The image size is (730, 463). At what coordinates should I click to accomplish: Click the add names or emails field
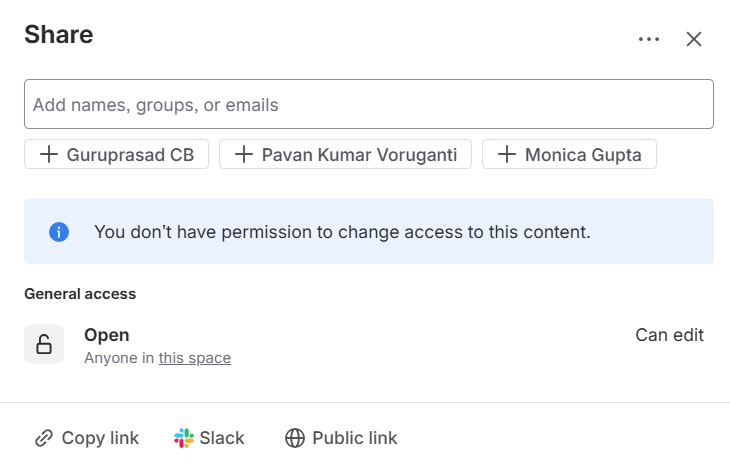point(368,104)
